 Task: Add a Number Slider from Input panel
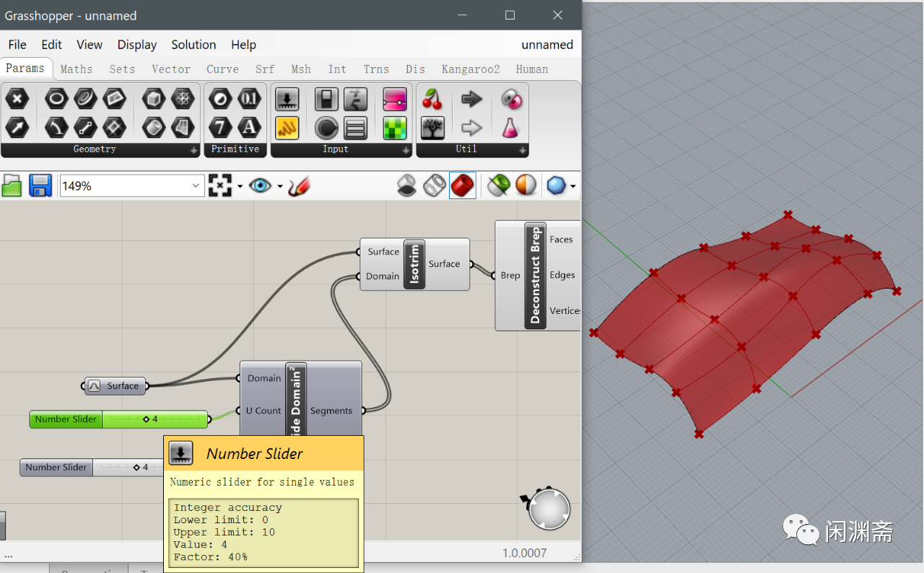click(x=287, y=99)
